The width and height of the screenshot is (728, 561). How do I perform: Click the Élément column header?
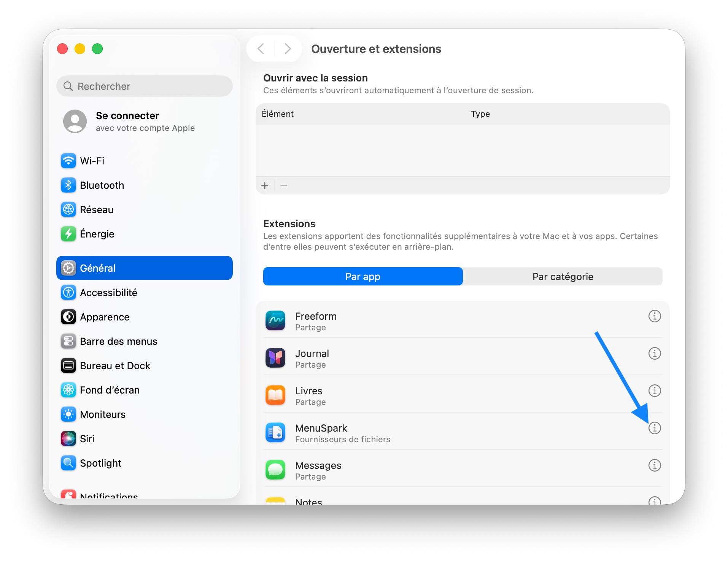[278, 114]
